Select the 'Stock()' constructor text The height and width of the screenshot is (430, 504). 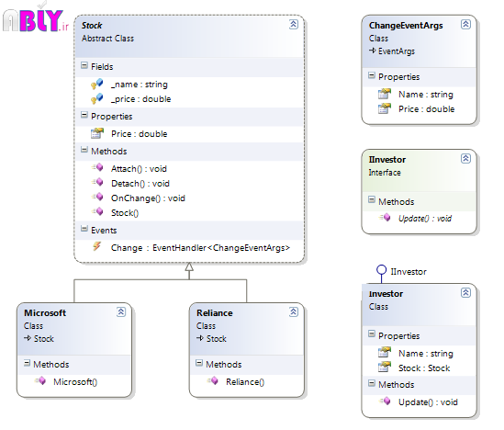tap(125, 213)
